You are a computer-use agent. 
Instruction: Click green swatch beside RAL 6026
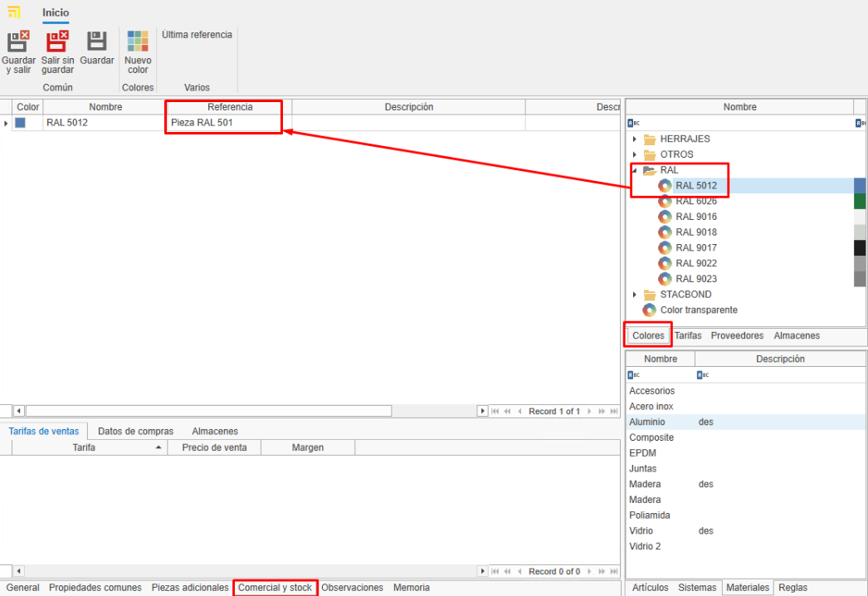pyautogui.click(x=860, y=201)
